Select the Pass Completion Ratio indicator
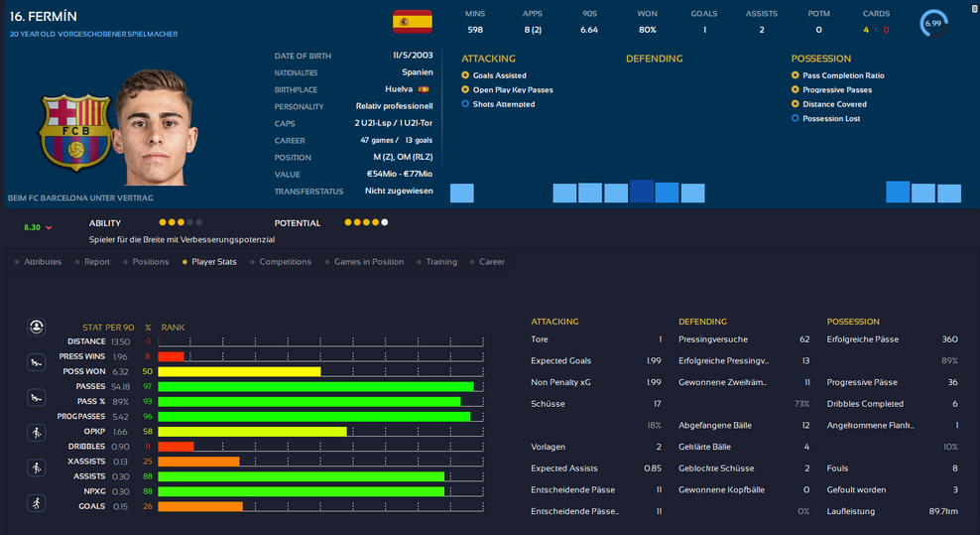This screenshot has width=980, height=535. (x=795, y=75)
